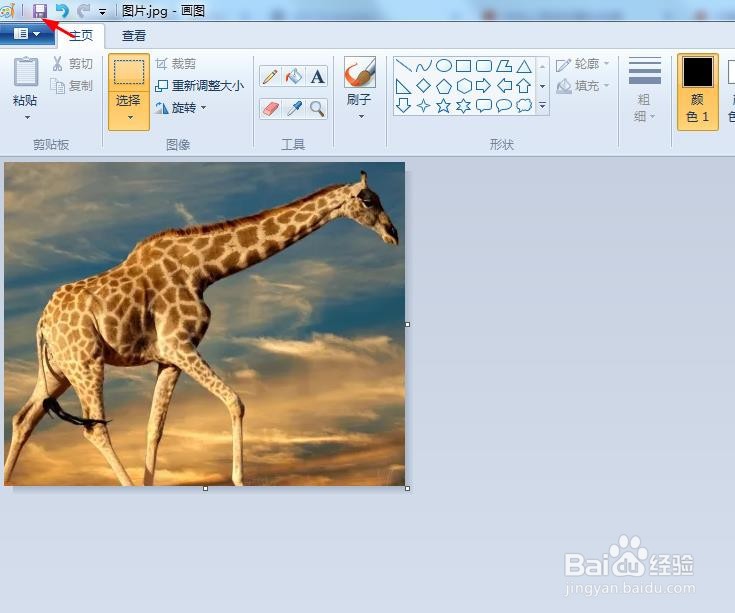Pick the Curve shape
Viewport: 735px width, 613px height.
tap(423, 66)
